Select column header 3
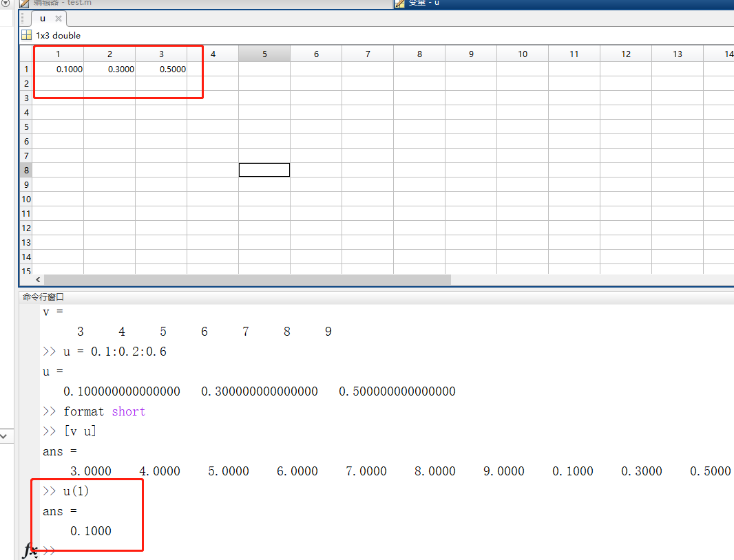734x560 pixels. pos(161,54)
